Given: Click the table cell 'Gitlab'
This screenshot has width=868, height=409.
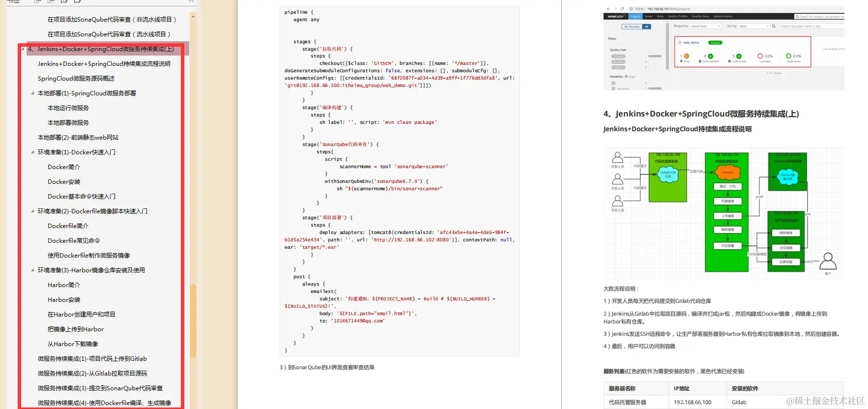Looking at the screenshot, I should coord(739,403).
